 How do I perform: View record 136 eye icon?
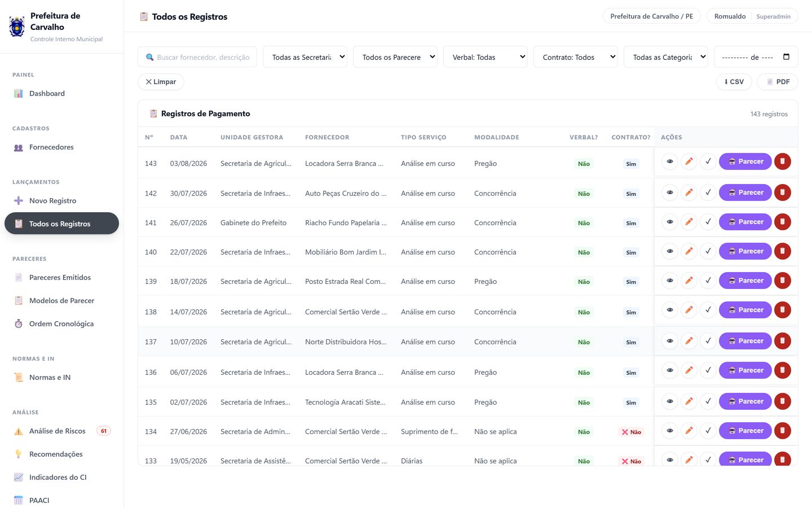pos(670,370)
